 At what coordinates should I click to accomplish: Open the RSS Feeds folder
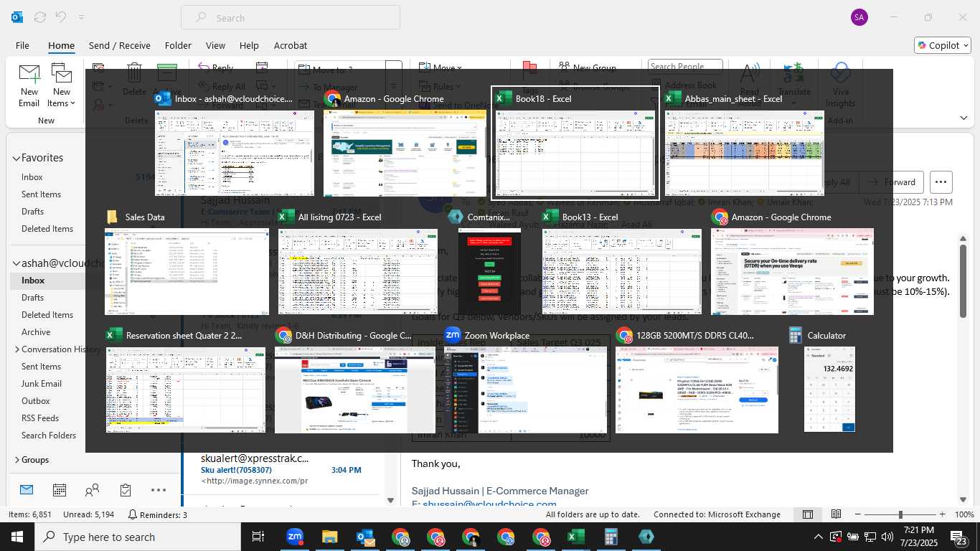tap(40, 418)
